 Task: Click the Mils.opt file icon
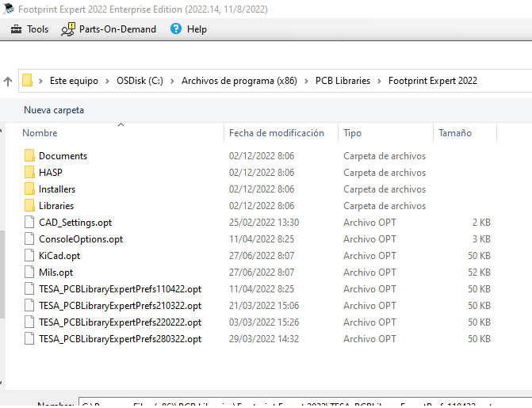click(29, 272)
